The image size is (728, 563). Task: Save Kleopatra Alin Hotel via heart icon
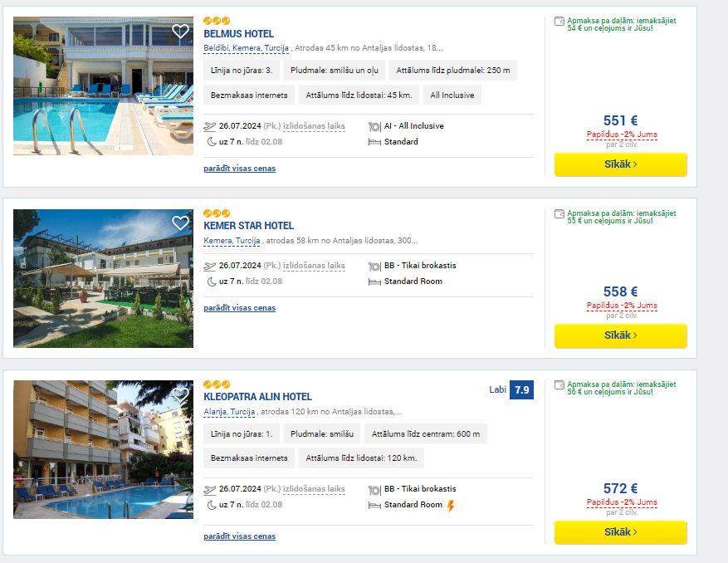click(x=180, y=394)
